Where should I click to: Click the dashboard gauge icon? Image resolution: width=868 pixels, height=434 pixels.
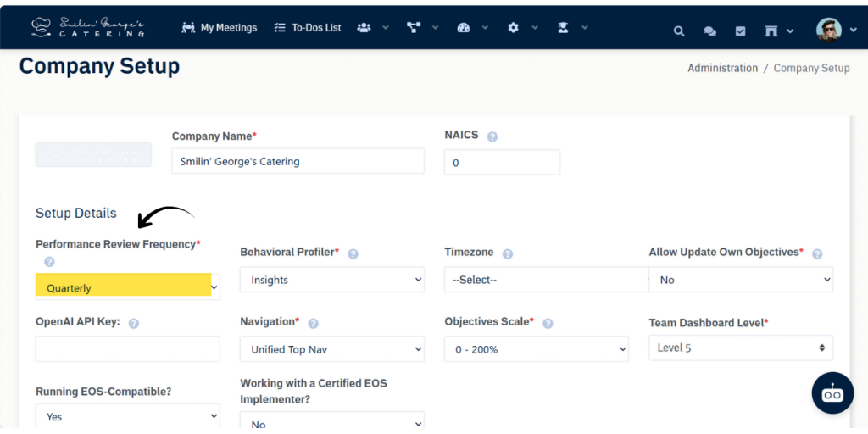pyautogui.click(x=463, y=28)
